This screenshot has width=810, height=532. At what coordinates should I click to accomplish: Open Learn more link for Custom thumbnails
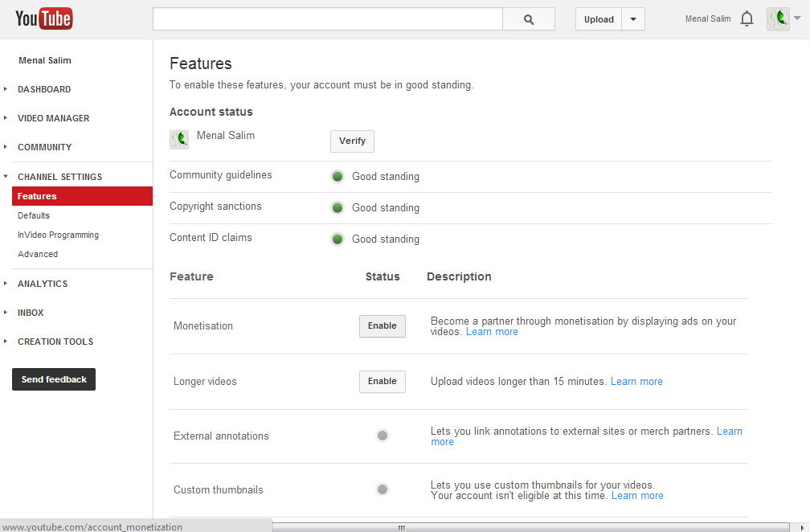coord(637,495)
